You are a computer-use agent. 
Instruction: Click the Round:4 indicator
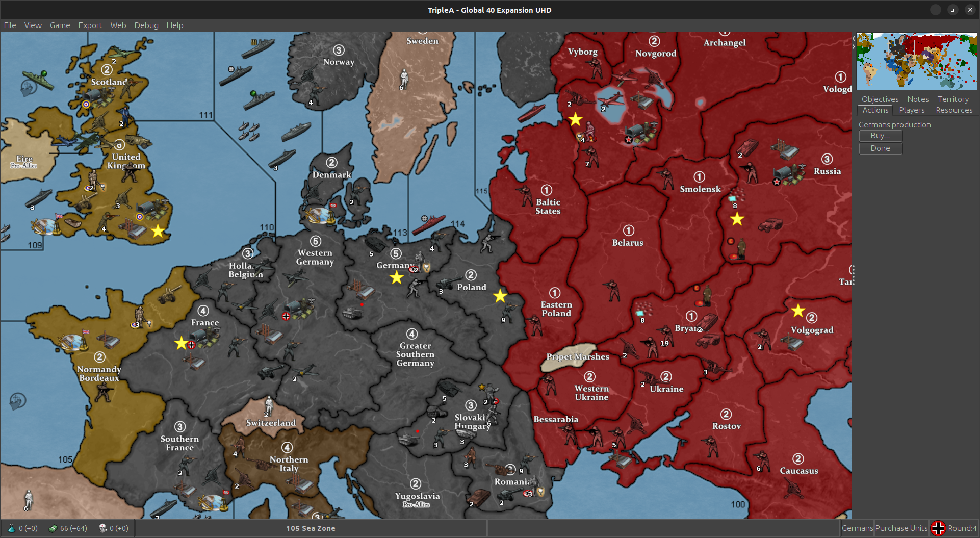point(962,528)
